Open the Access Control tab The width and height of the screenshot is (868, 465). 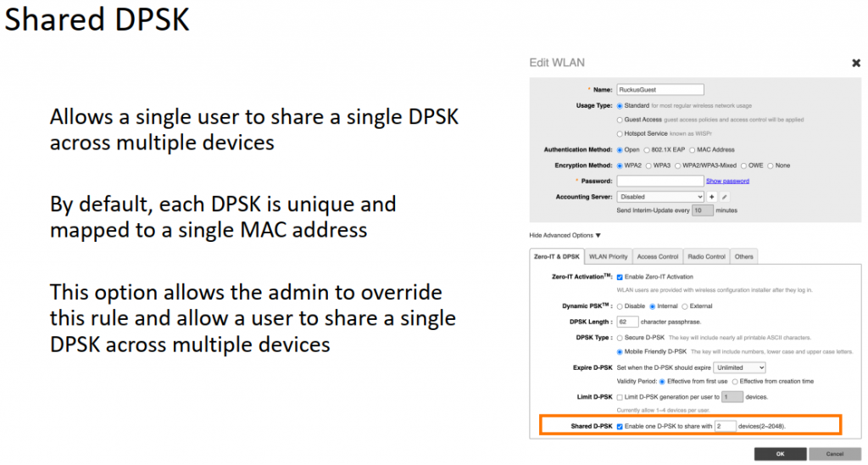tap(657, 256)
